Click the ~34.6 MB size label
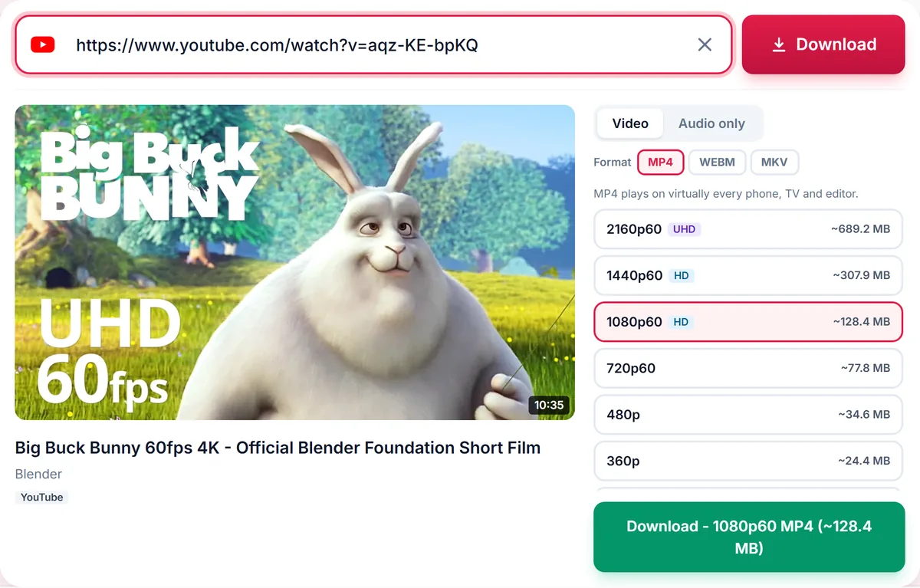 coord(864,415)
